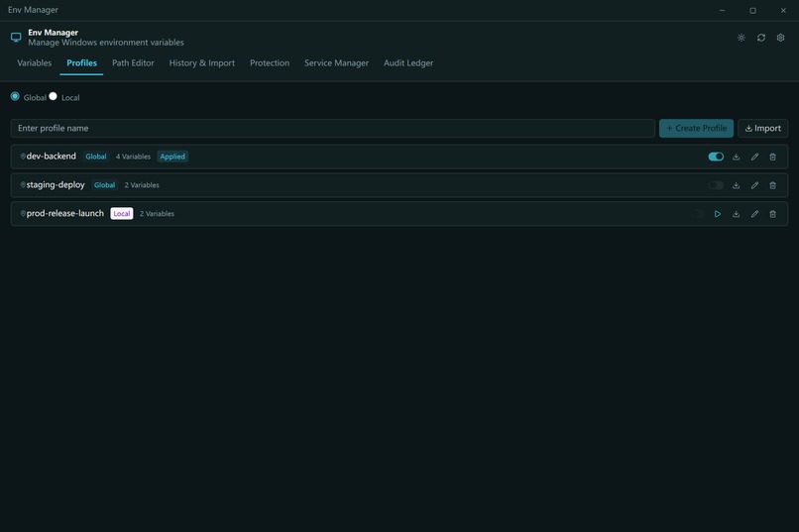Switch to the Service Manager tab
The height and width of the screenshot is (532, 799).
click(336, 63)
